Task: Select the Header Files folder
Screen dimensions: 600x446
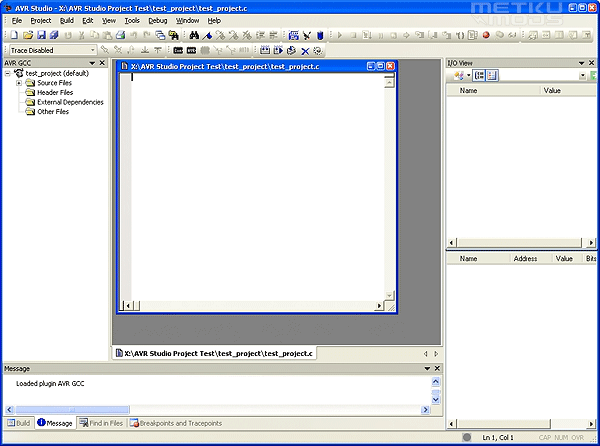Action: [55, 92]
